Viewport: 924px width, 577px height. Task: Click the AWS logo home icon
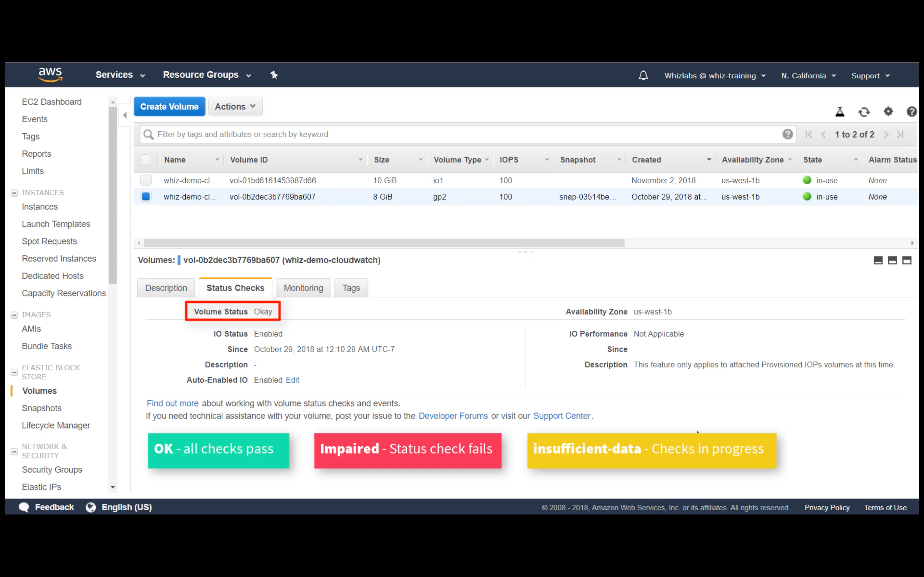pyautogui.click(x=50, y=74)
